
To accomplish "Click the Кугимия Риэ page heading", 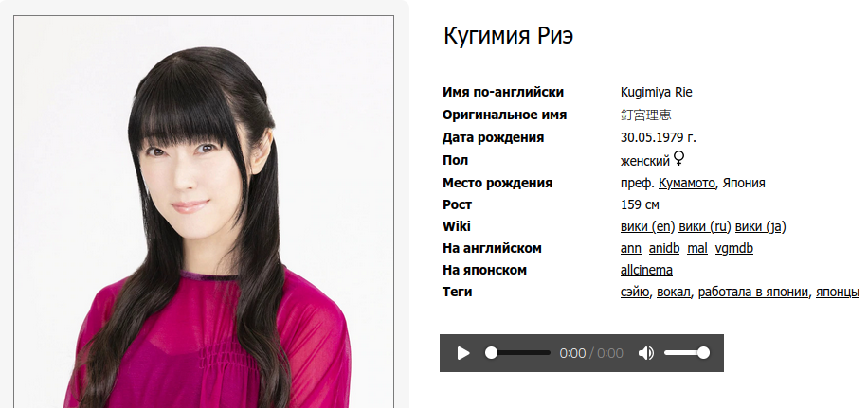I will [508, 36].
